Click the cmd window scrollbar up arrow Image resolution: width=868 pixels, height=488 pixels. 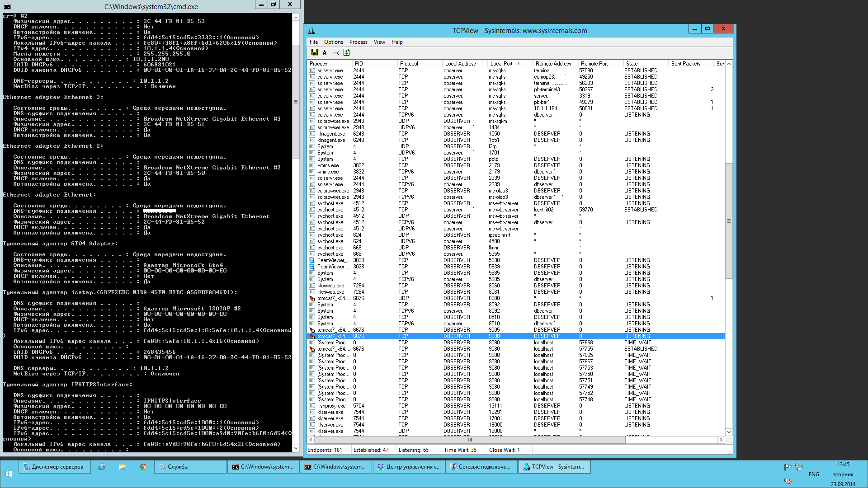point(296,17)
